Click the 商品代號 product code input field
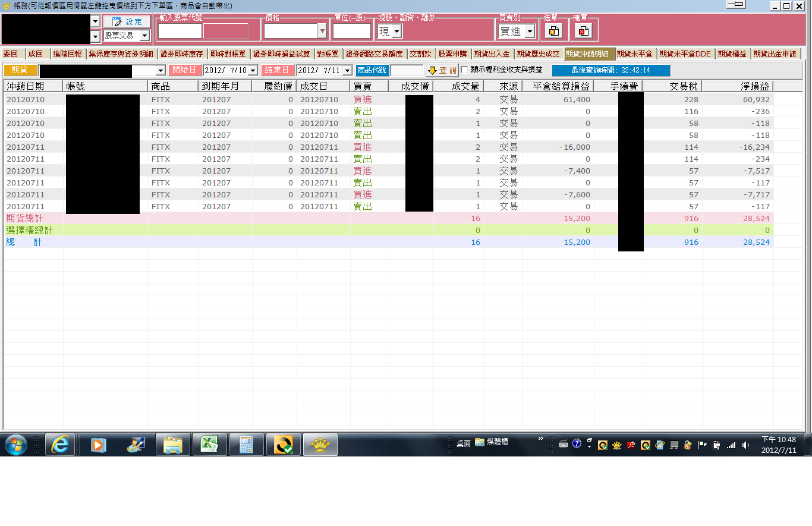The image size is (812, 526). (407, 70)
